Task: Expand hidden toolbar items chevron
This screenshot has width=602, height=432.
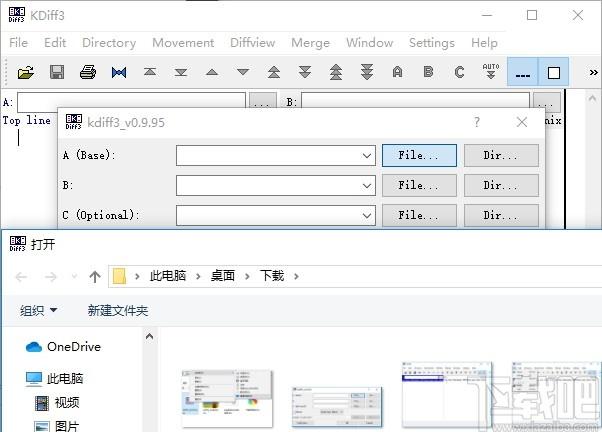Action: (x=593, y=72)
